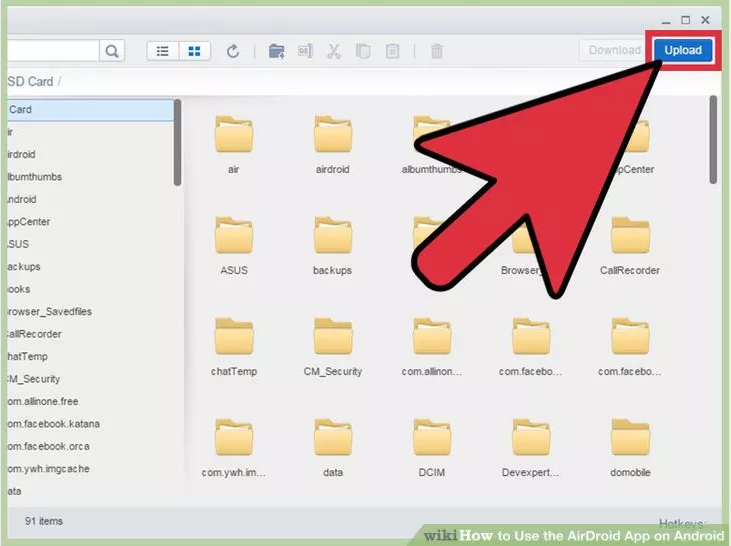Select albumthumbs in the sidebar tree
Image resolution: width=731 pixels, height=546 pixels.
click(x=34, y=177)
